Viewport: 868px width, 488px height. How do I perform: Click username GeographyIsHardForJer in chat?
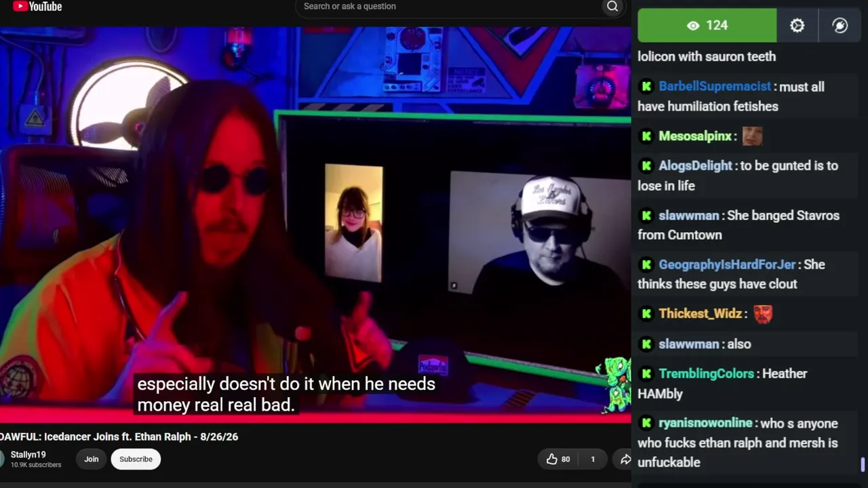point(727,264)
